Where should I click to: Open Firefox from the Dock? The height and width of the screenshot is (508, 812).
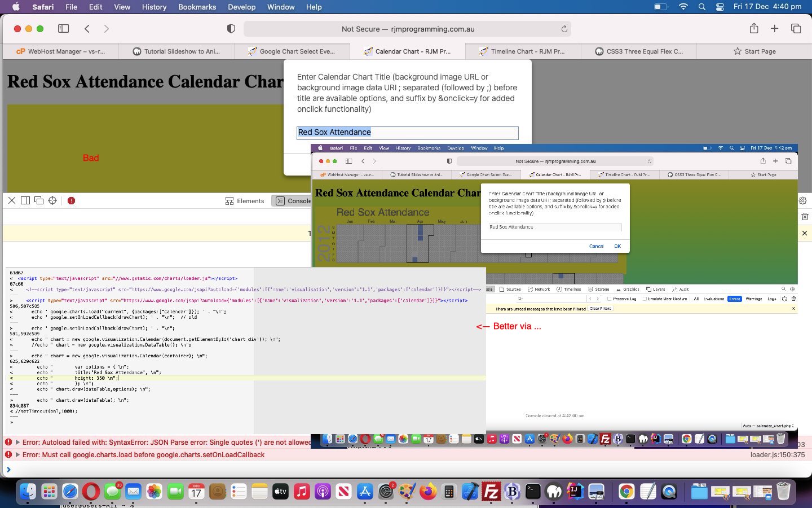[428, 492]
